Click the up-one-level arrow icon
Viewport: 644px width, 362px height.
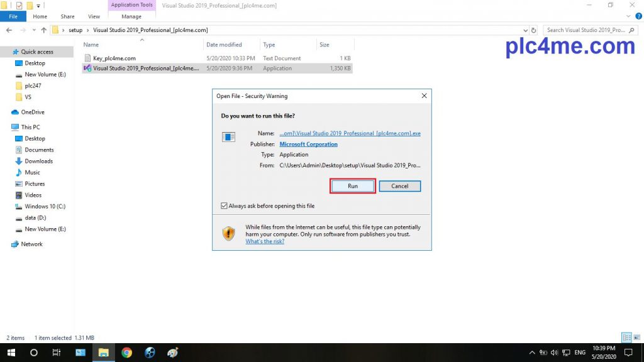[x=43, y=30]
